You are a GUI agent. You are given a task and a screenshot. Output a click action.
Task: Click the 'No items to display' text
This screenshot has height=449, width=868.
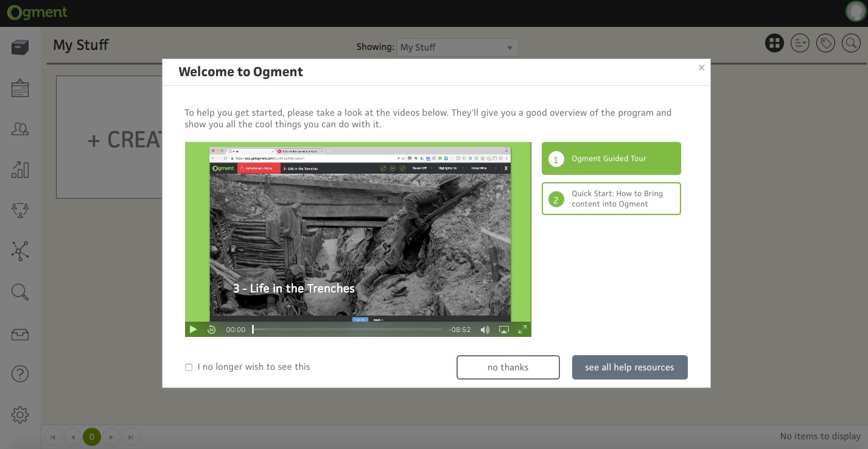coord(821,436)
